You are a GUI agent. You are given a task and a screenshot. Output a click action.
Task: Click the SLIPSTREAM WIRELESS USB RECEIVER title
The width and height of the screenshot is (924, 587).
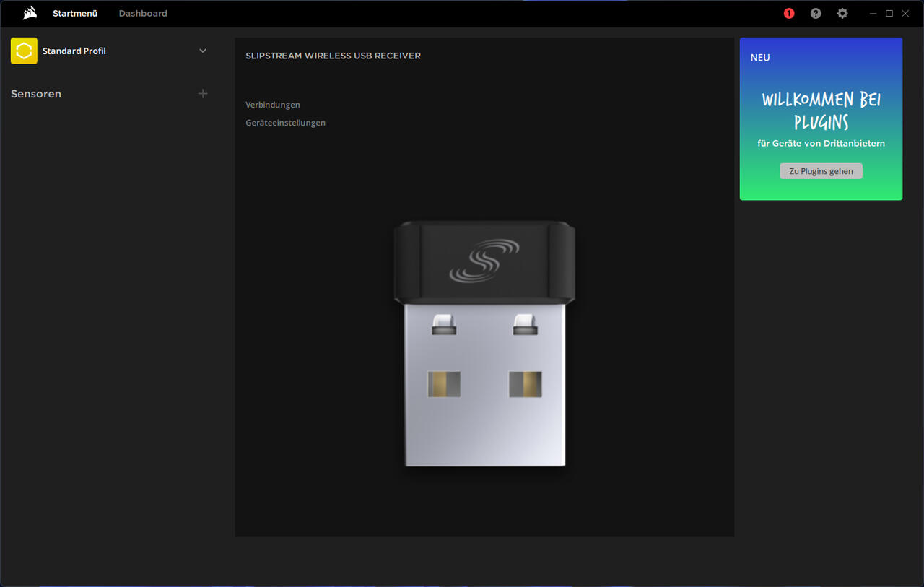coord(333,56)
